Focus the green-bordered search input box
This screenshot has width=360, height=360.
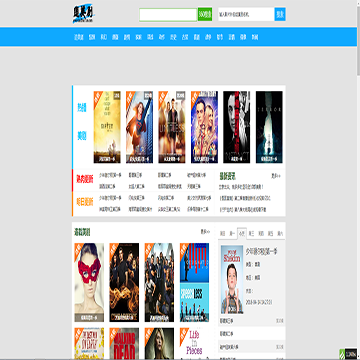[x=168, y=15]
